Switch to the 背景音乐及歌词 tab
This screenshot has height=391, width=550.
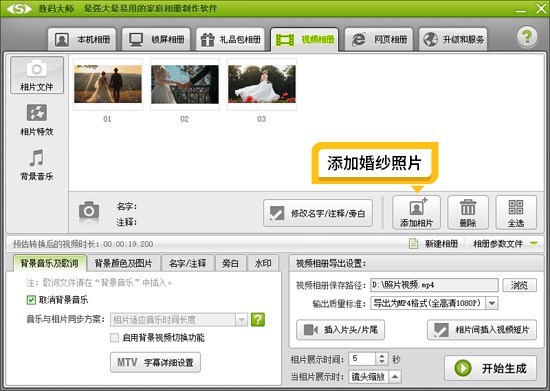point(49,263)
